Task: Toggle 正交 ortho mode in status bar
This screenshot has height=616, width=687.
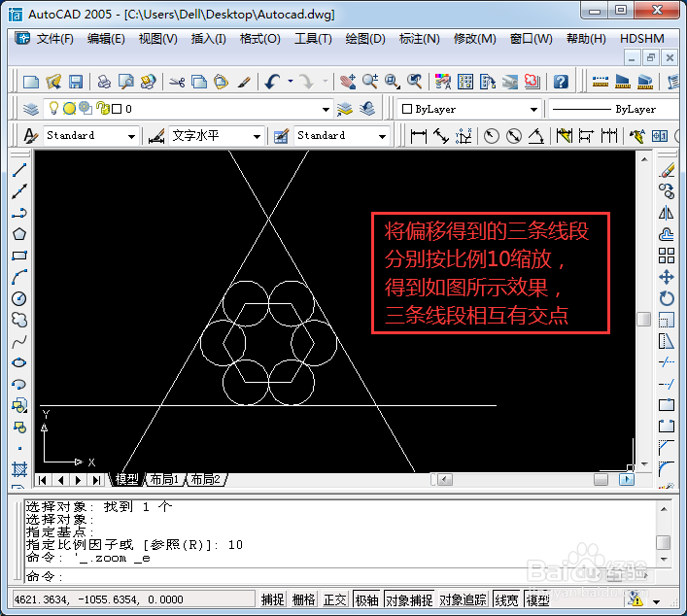Action: click(x=334, y=599)
